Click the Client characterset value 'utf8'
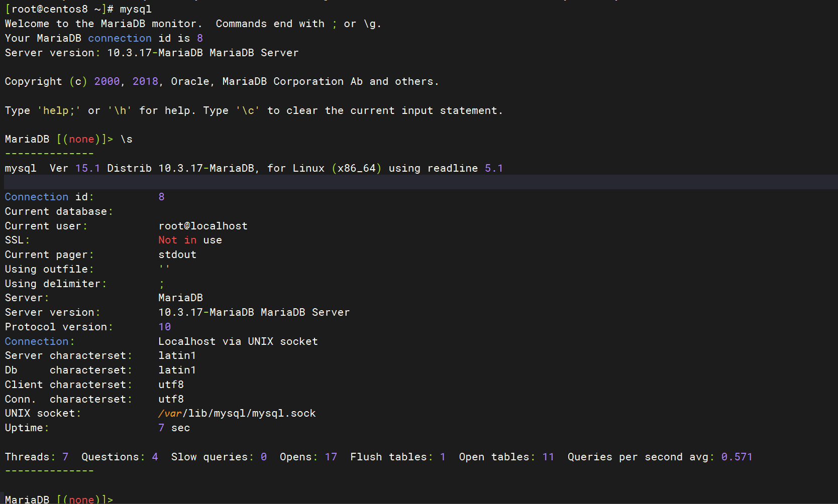 [x=171, y=385]
